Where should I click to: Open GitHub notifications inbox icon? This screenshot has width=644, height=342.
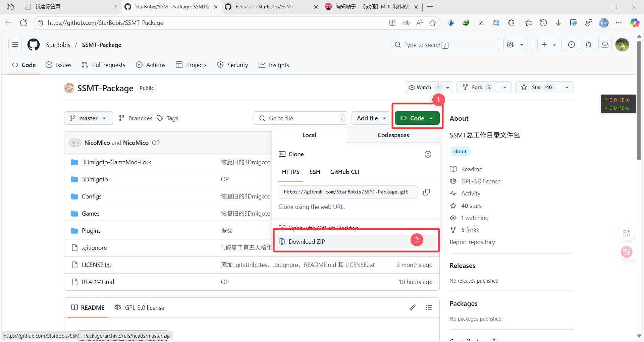pos(605,45)
